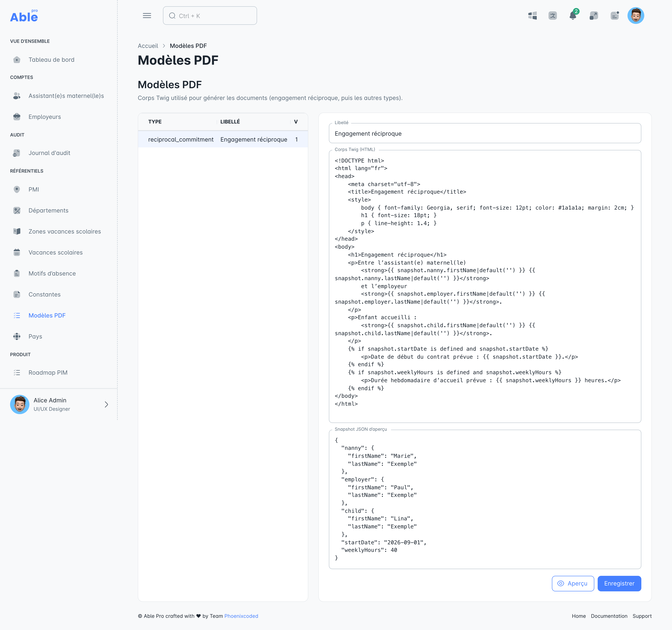Click the Départements icon

click(x=17, y=211)
